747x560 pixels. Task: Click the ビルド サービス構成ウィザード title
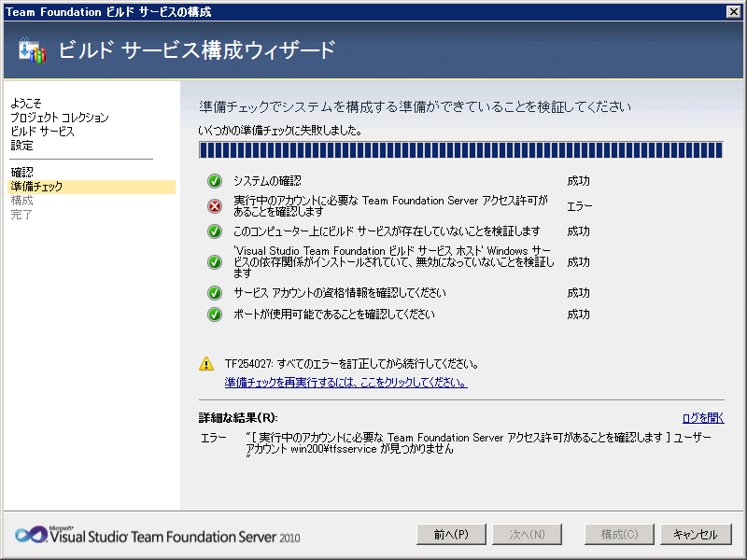[x=197, y=50]
